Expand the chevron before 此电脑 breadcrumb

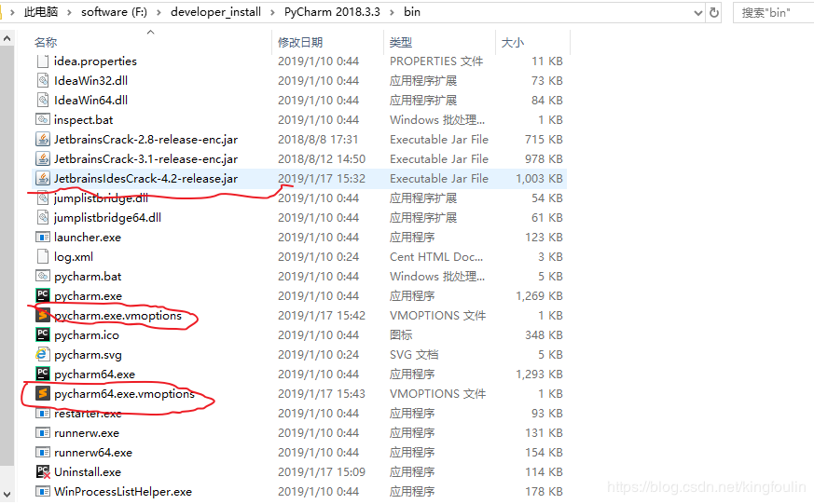click(x=12, y=12)
